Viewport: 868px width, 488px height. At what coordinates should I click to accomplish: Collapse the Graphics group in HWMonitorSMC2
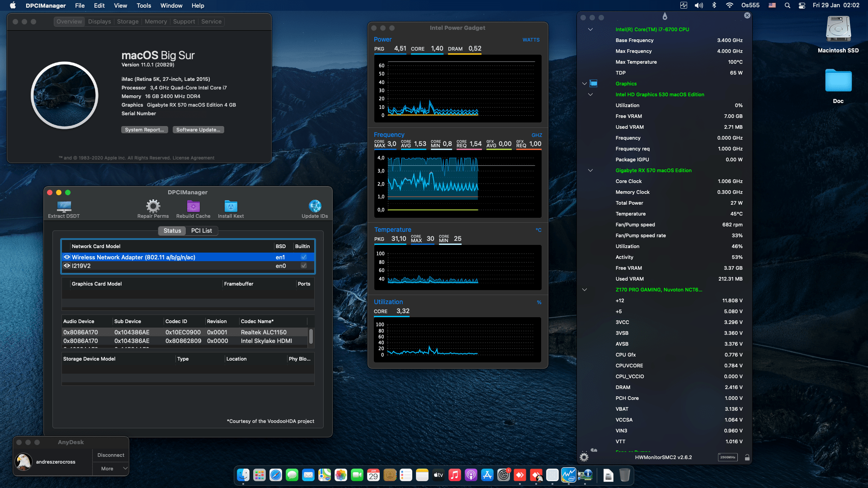pos(585,84)
